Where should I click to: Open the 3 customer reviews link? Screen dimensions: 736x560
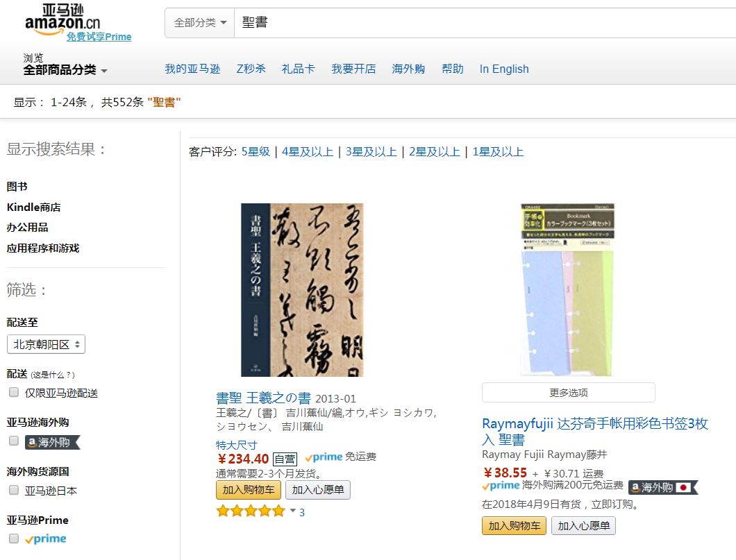click(x=302, y=513)
